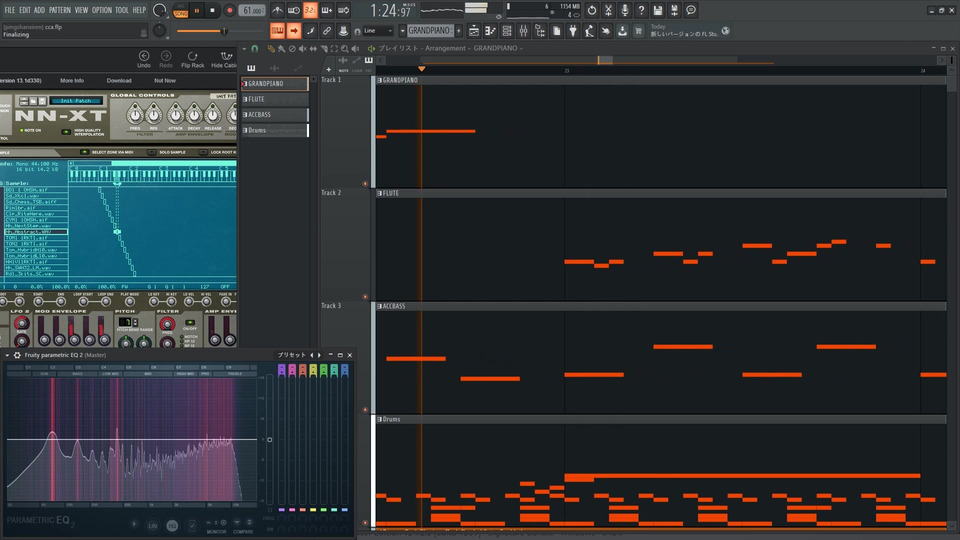Image resolution: width=960 pixels, height=540 pixels.
Task: Open GRANDPIANO pattern name selector in toolbar
Action: [430, 31]
